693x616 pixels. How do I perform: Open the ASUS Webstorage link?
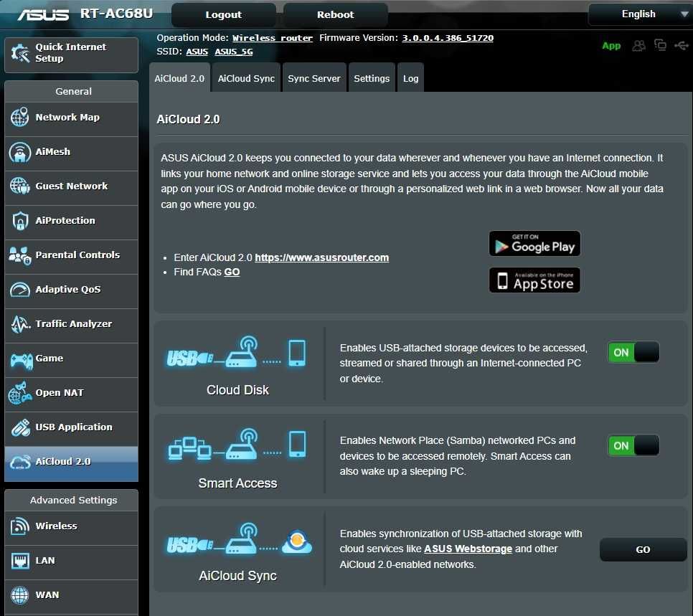468,549
